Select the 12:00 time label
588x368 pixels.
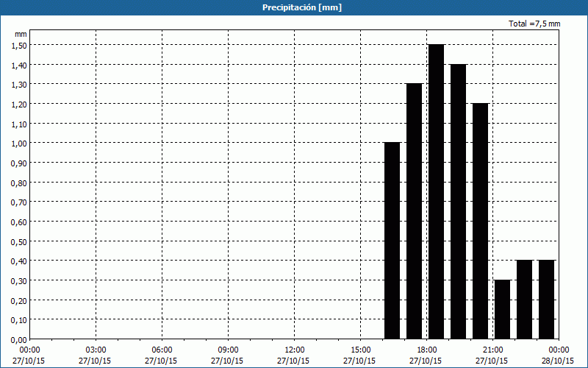[x=295, y=350]
